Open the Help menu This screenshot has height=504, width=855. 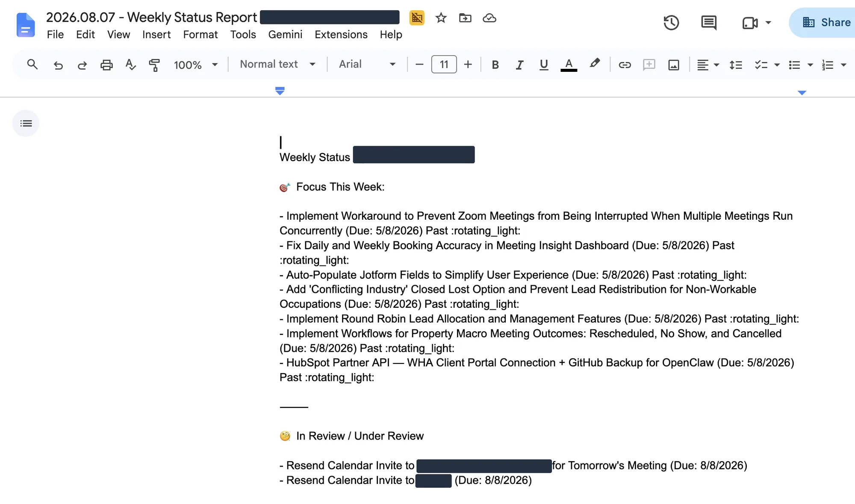click(391, 35)
